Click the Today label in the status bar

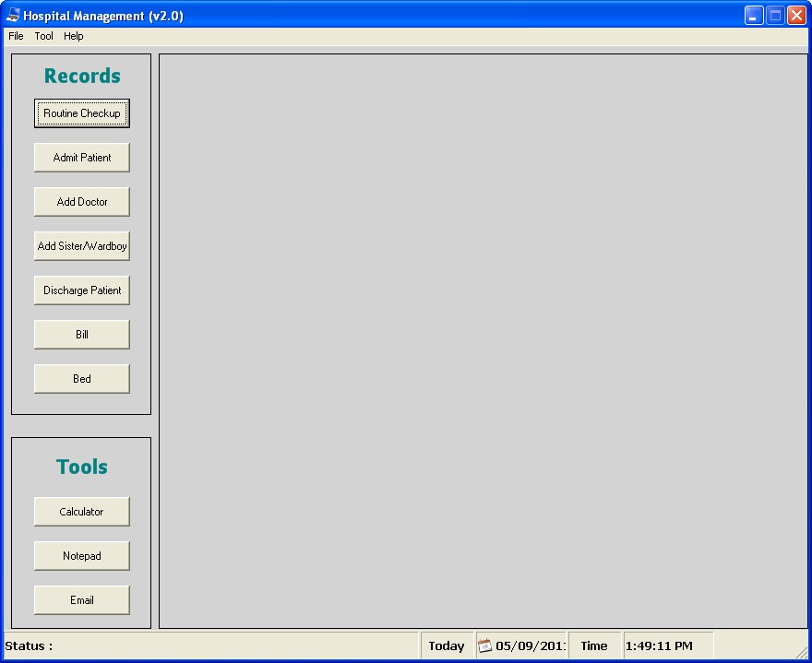coord(447,645)
